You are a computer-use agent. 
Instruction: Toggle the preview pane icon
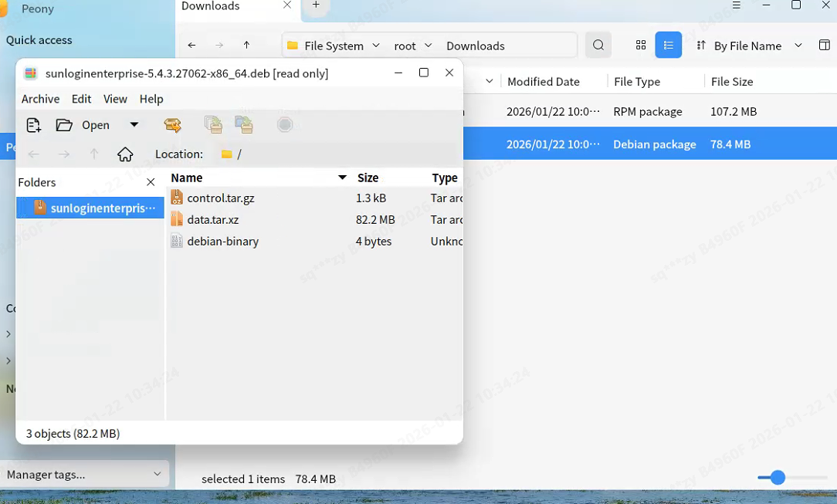pyautogui.click(x=824, y=46)
